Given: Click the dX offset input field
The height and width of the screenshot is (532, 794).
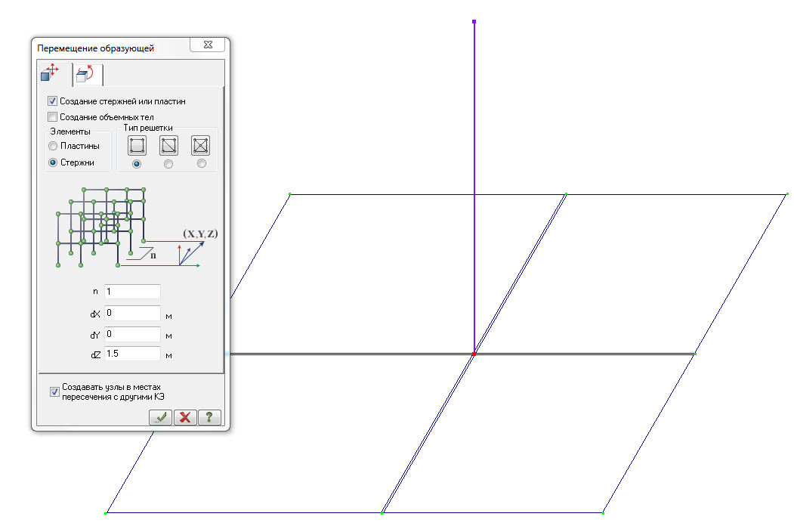Looking at the screenshot, I should pyautogui.click(x=133, y=313).
